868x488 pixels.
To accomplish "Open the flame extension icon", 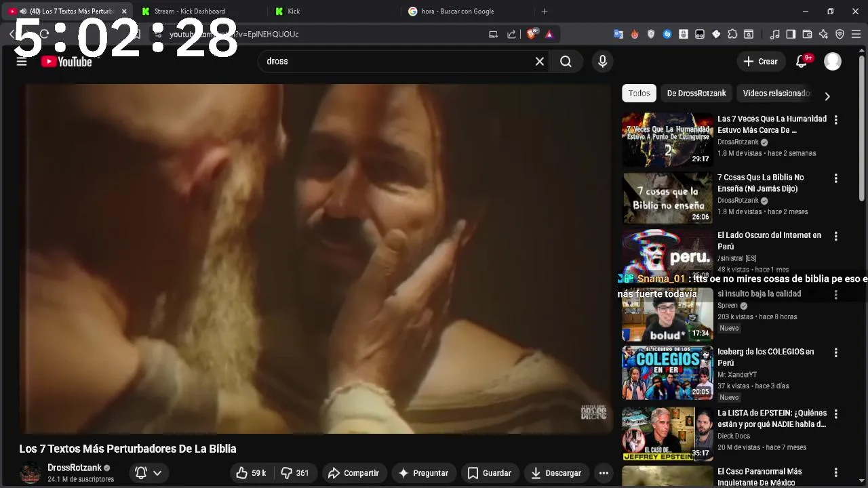I will (x=635, y=34).
